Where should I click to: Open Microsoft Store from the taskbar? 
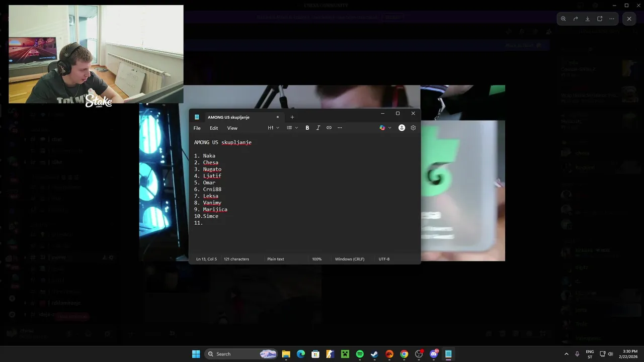(x=315, y=354)
